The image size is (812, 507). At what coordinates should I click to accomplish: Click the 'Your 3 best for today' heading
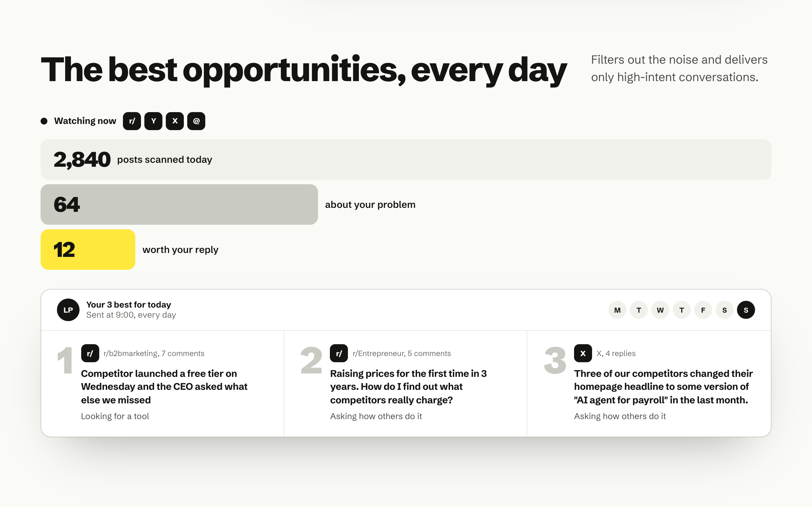click(129, 304)
